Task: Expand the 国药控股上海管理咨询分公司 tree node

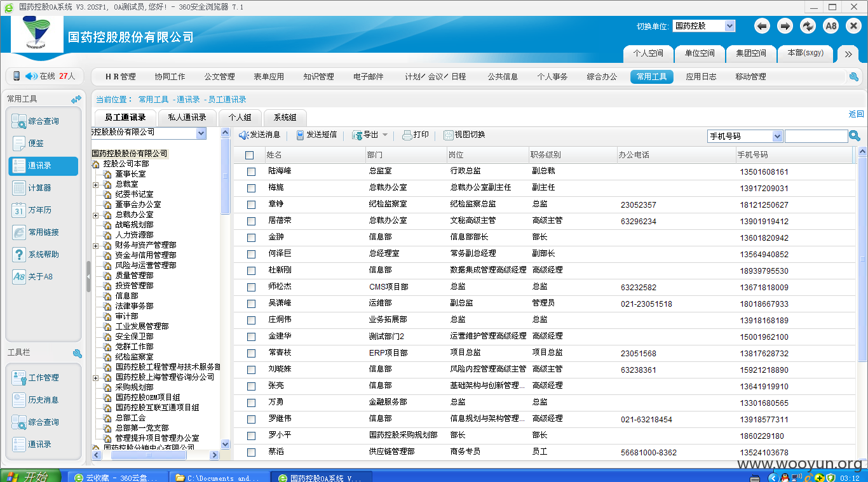Action: pyautogui.click(x=96, y=377)
